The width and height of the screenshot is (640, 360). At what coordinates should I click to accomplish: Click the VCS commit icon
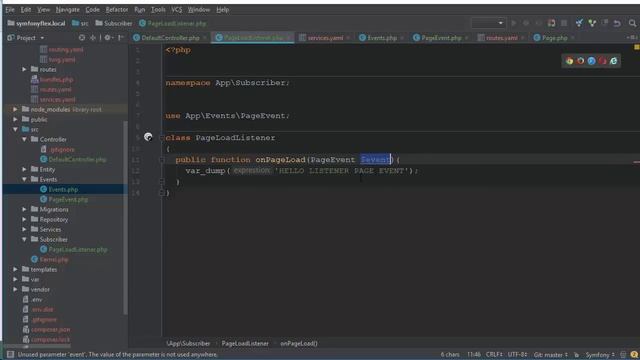click(592, 23)
